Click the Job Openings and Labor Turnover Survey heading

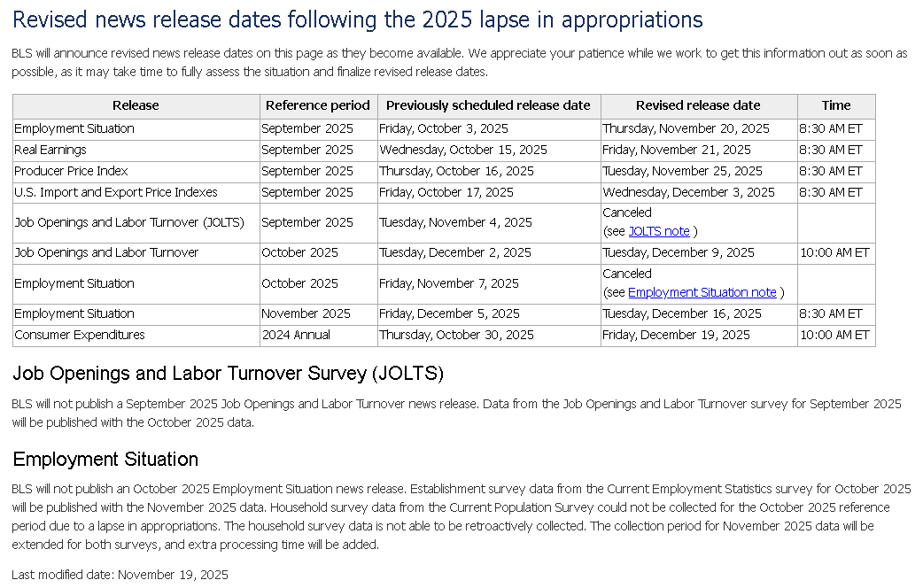click(228, 373)
